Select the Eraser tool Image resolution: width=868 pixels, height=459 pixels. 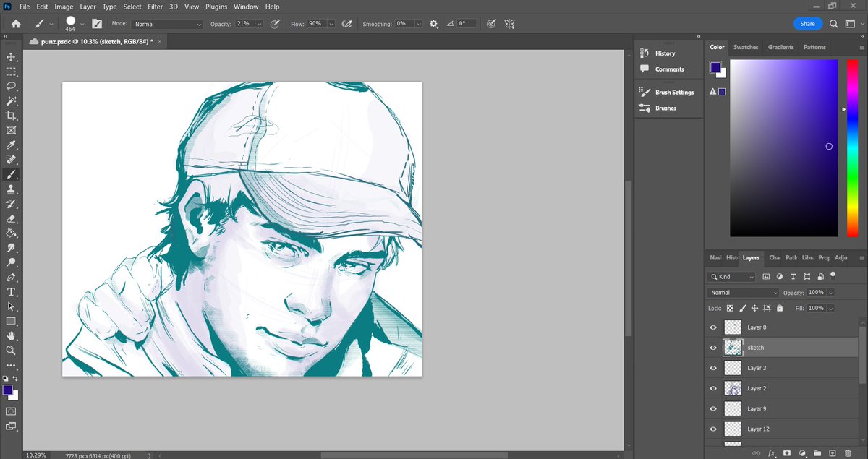tap(11, 218)
